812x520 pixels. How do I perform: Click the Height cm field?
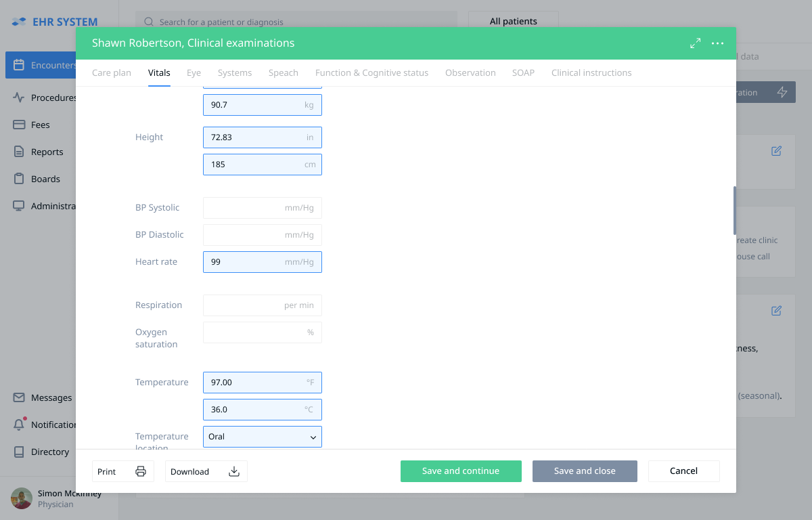point(263,165)
